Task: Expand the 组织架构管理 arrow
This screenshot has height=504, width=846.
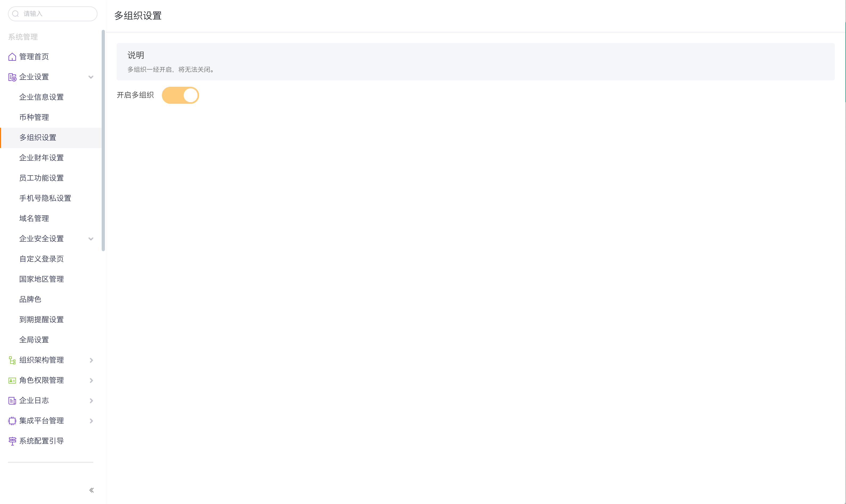Action: point(91,360)
